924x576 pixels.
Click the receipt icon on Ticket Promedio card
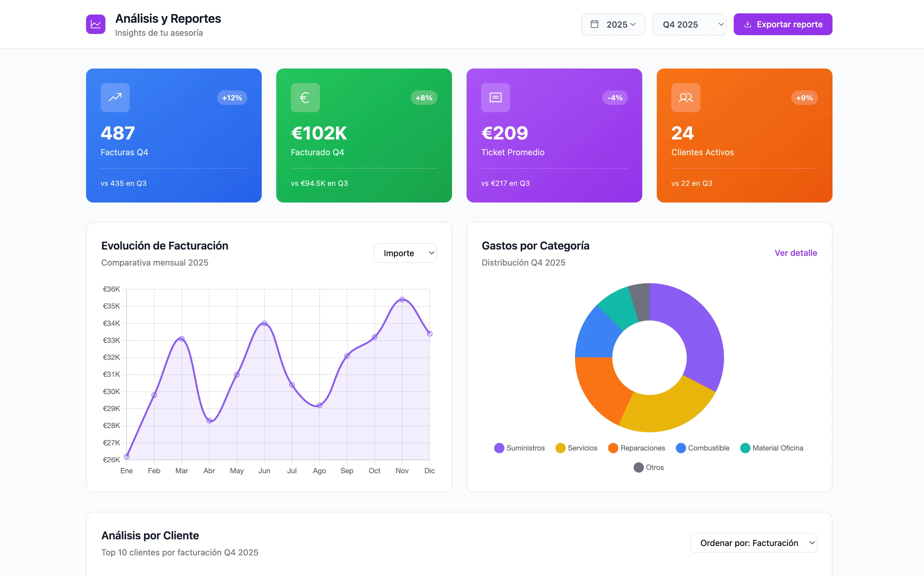[x=495, y=98]
